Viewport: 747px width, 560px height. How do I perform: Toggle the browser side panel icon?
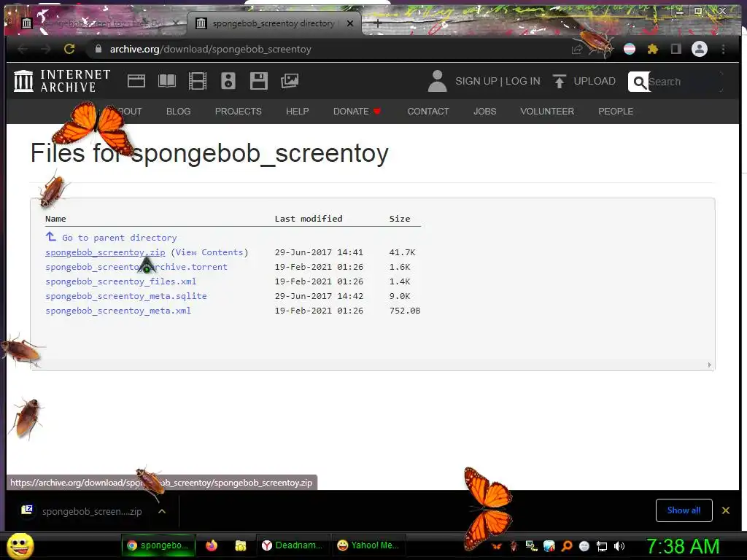tap(676, 49)
